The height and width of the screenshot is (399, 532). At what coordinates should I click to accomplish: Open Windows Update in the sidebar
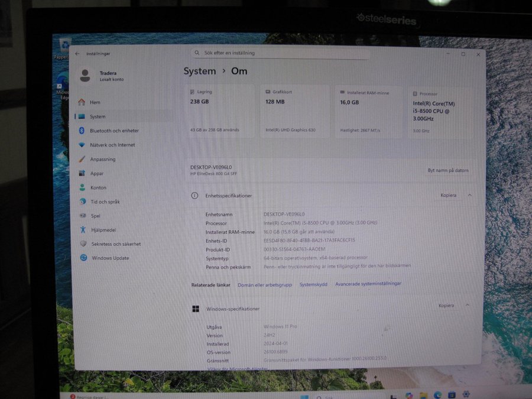[x=110, y=258]
